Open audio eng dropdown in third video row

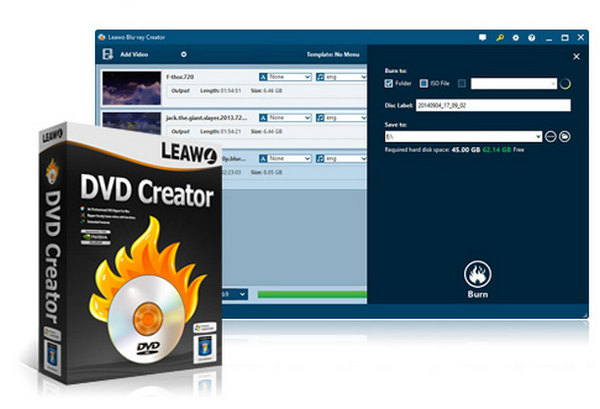346,158
